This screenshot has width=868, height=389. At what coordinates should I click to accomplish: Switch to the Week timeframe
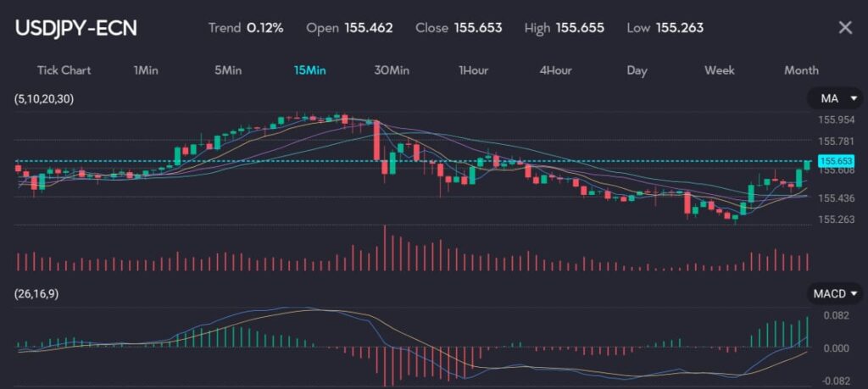tap(719, 70)
